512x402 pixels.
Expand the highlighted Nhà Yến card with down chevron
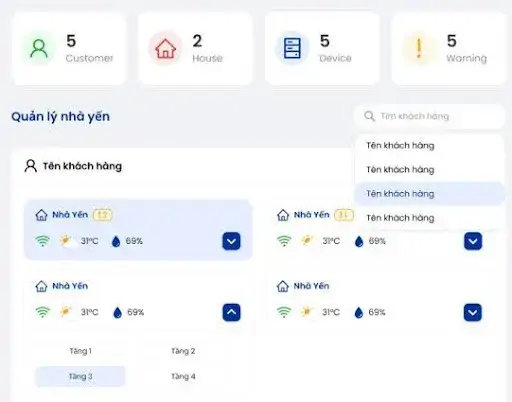[231, 241]
